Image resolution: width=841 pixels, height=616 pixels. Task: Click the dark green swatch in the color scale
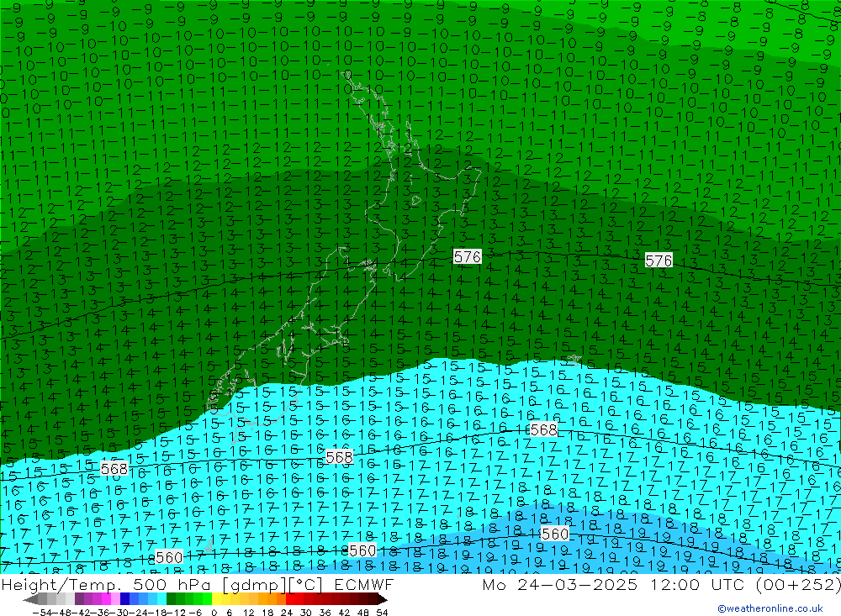point(171,599)
